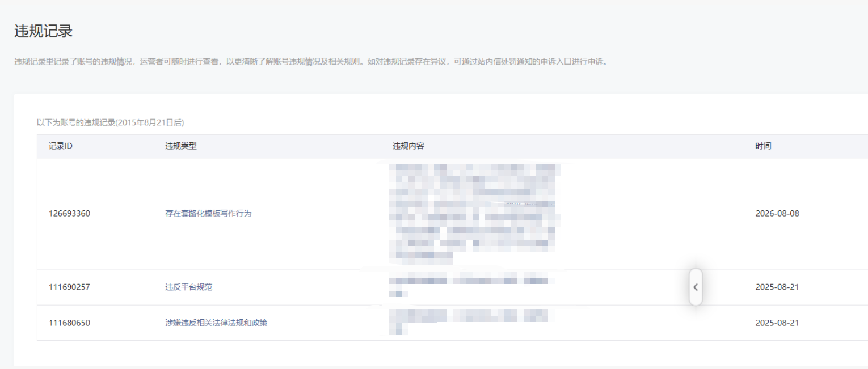The image size is (868, 369).
Task: Open the 涉嫌违反相关法律法规和政策 violation type
Action: click(216, 323)
